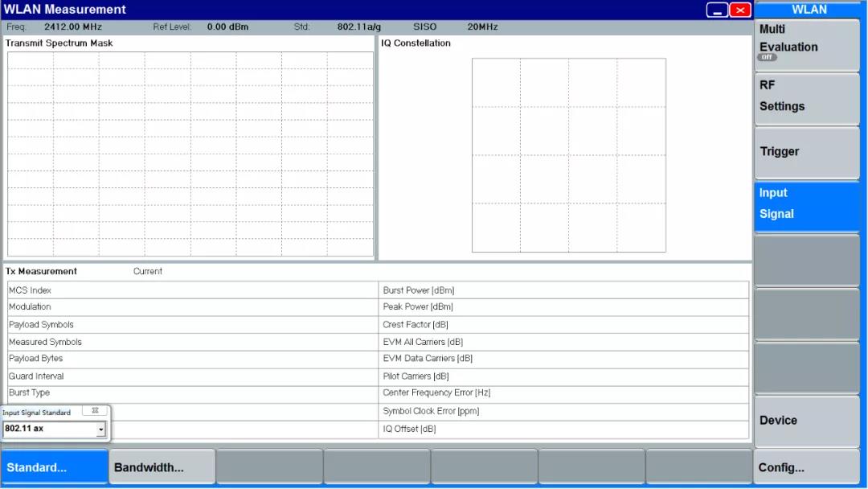The height and width of the screenshot is (489, 868).
Task: Minimize the WLAN Measurement window
Action: (x=717, y=10)
